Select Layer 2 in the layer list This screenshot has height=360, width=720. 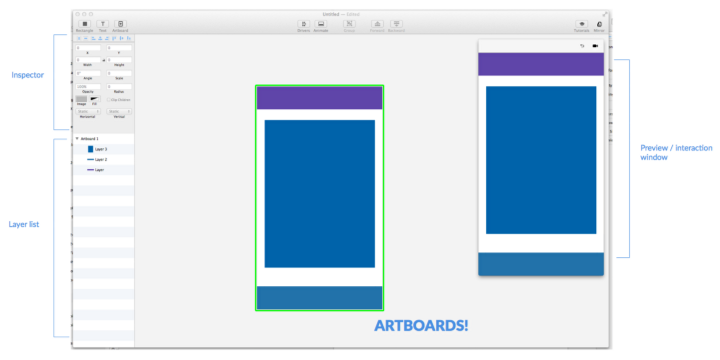[103, 159]
